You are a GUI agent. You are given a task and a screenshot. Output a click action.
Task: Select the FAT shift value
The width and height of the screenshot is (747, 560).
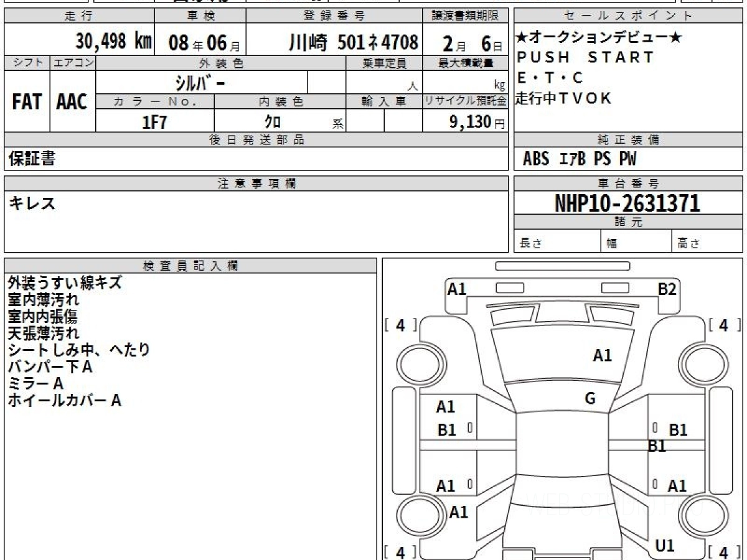click(x=27, y=102)
